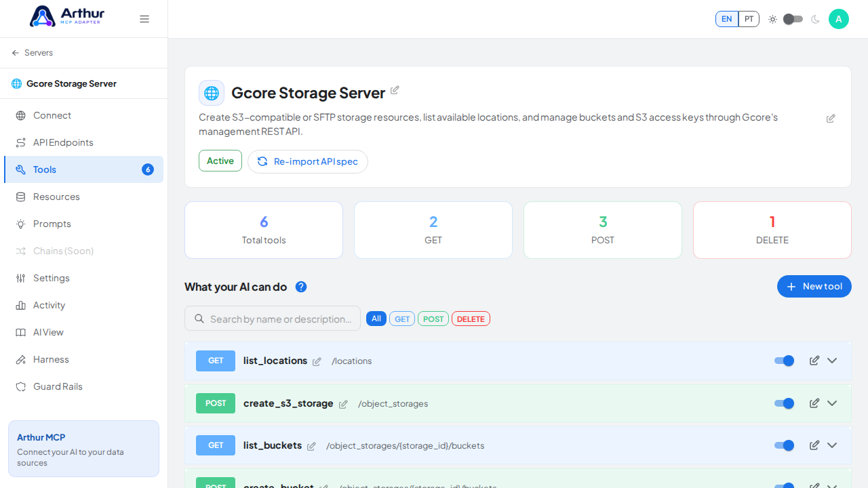Select the All filter chip

point(376,319)
